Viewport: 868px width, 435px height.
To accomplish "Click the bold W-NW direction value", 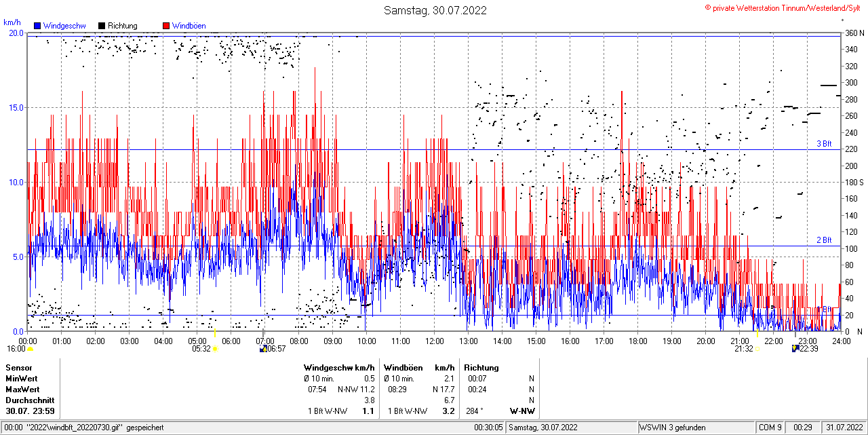I will coord(522,411).
